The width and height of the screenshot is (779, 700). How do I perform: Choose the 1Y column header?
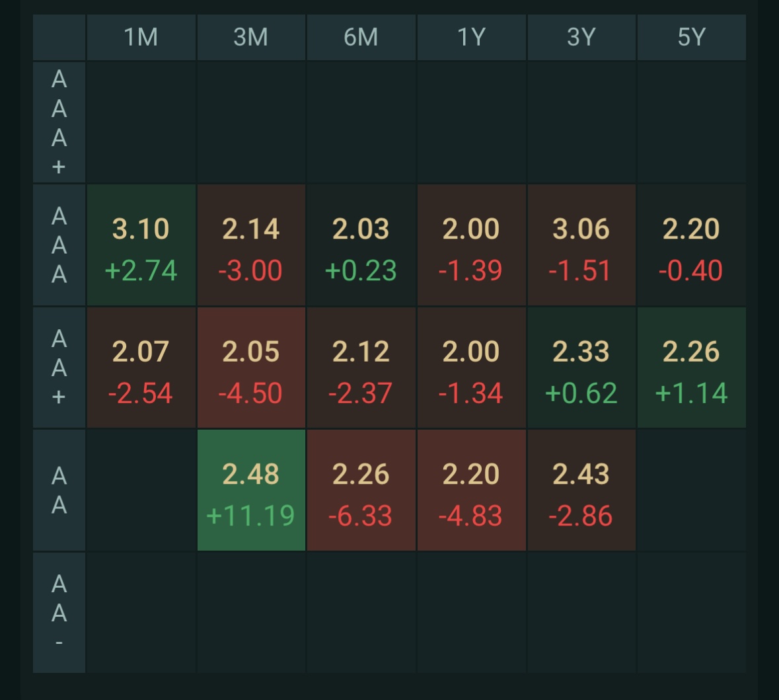471,37
